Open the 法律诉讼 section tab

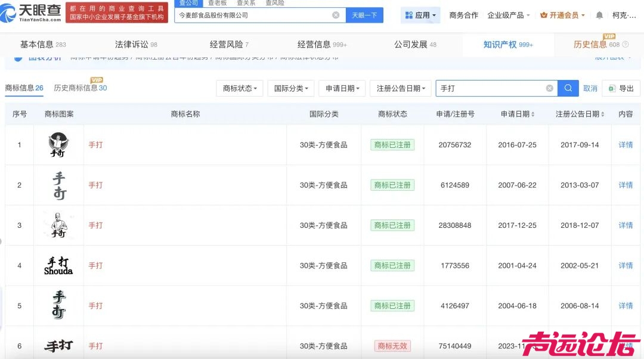136,44
